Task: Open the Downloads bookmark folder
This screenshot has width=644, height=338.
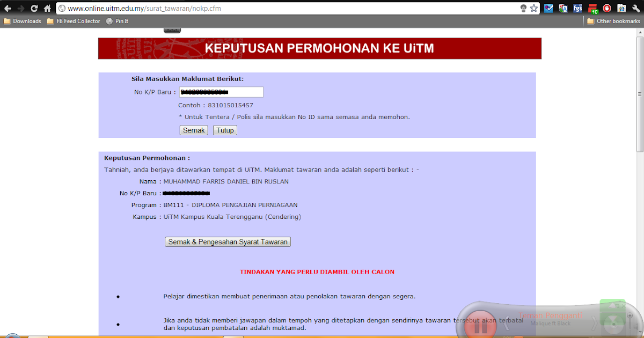Action: tap(22, 21)
